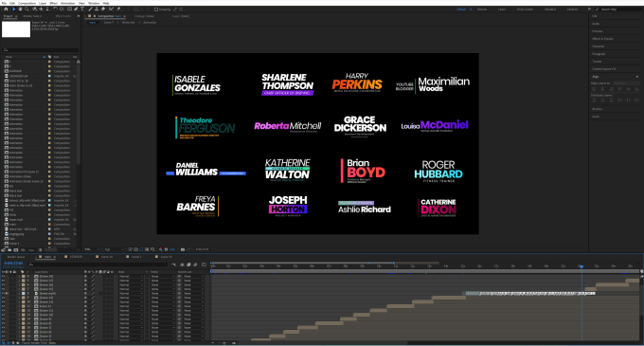Select the Brush tool in toolbar
The image size is (644, 346).
pos(90,9)
